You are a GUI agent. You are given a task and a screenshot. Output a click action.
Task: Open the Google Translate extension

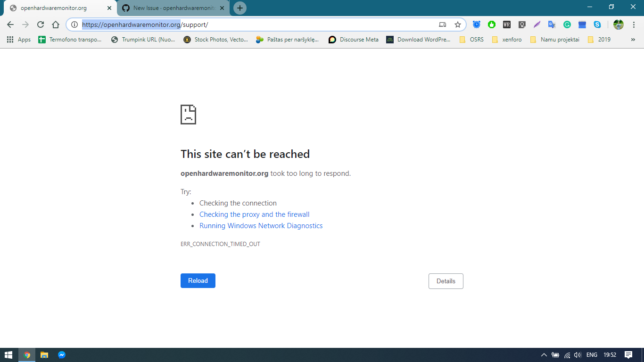[x=552, y=25]
